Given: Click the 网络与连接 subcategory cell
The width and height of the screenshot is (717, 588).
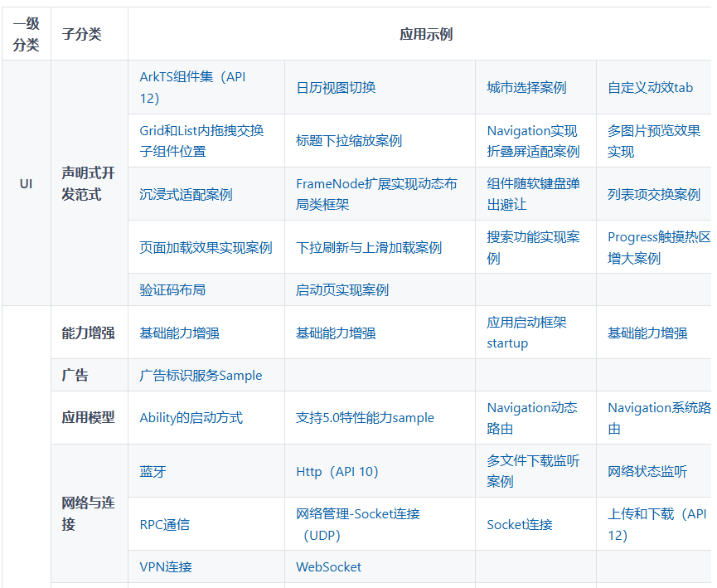Looking at the screenshot, I should pyautogui.click(x=90, y=513).
